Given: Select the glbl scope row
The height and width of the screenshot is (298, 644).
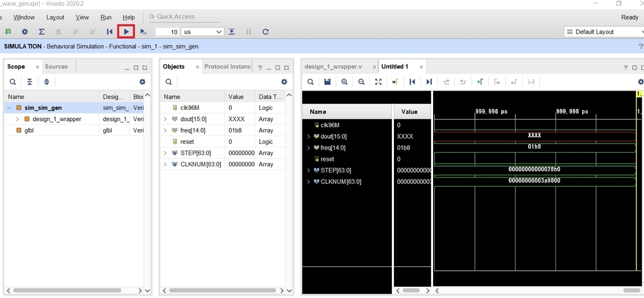Looking at the screenshot, I should pos(74,130).
